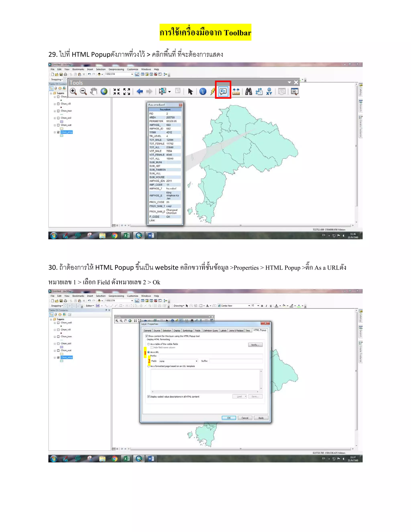Click the grey Go to Next Extent arrow
Viewport: 411px width, 532px height.
pyautogui.click(x=149, y=91)
